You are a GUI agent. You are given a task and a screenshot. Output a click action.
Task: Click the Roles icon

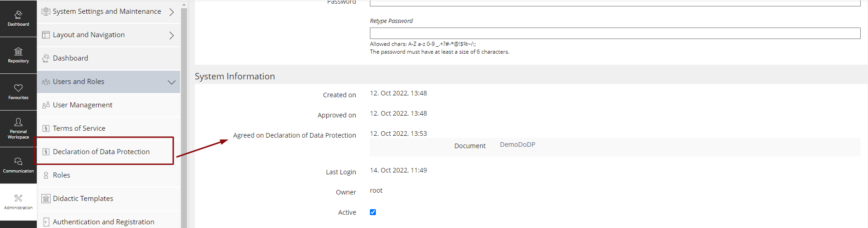46,175
